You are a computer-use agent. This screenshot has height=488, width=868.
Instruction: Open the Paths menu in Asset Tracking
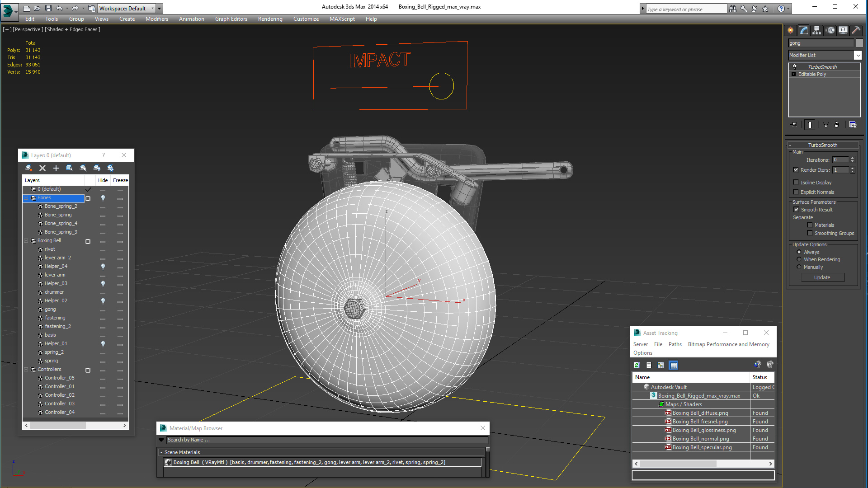coord(675,344)
